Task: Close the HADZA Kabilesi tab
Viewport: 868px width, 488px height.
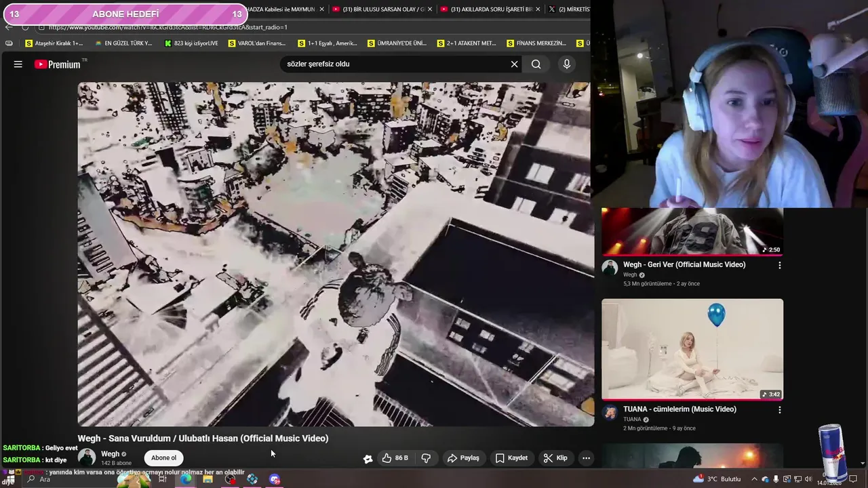Action: [321, 9]
